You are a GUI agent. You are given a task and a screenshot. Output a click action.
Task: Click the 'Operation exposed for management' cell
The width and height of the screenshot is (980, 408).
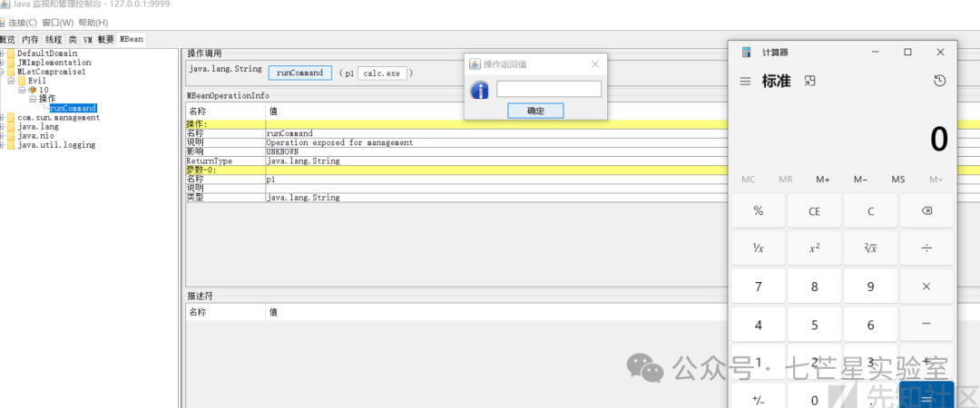click(x=340, y=142)
